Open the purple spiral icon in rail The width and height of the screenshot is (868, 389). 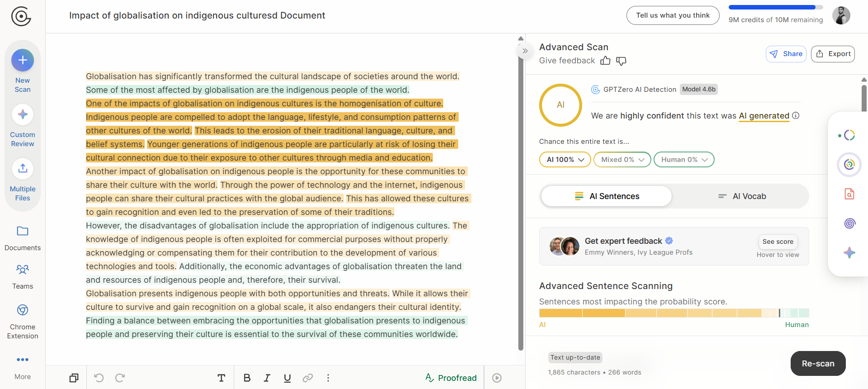(x=849, y=223)
